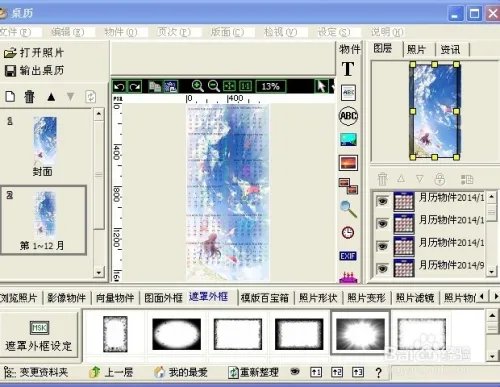Click the refresh page icon beside the grey triangle

[91, 97]
